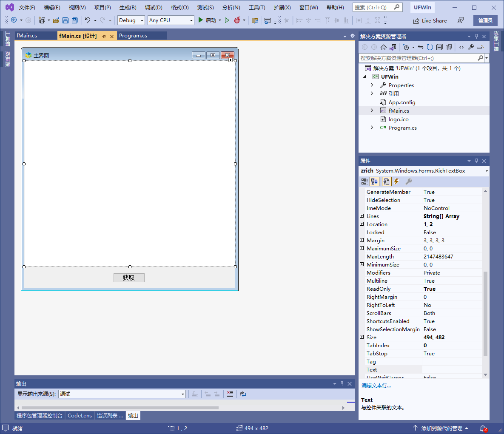Show Events via the lightning bolt icon

[x=396, y=182]
